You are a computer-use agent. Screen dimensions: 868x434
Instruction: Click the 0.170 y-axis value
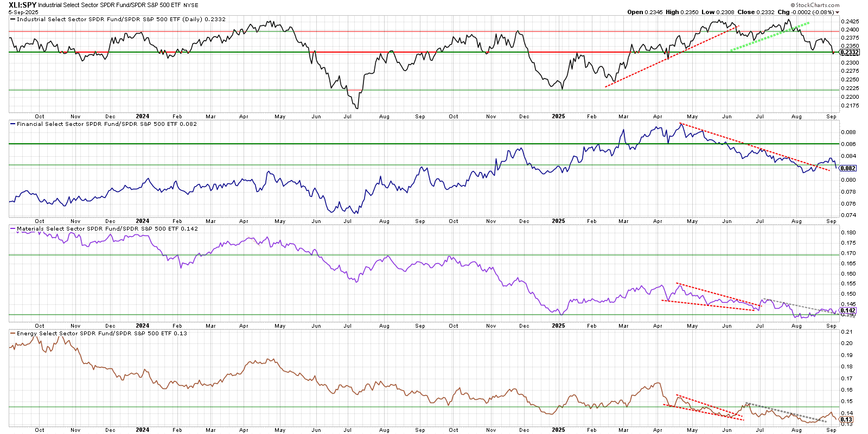848,253
